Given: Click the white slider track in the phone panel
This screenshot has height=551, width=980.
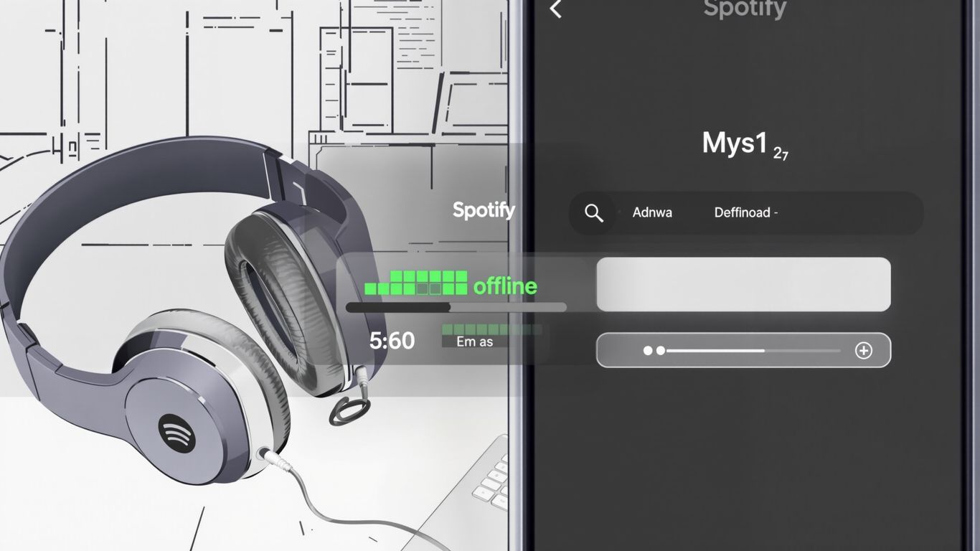Looking at the screenshot, I should coord(753,351).
